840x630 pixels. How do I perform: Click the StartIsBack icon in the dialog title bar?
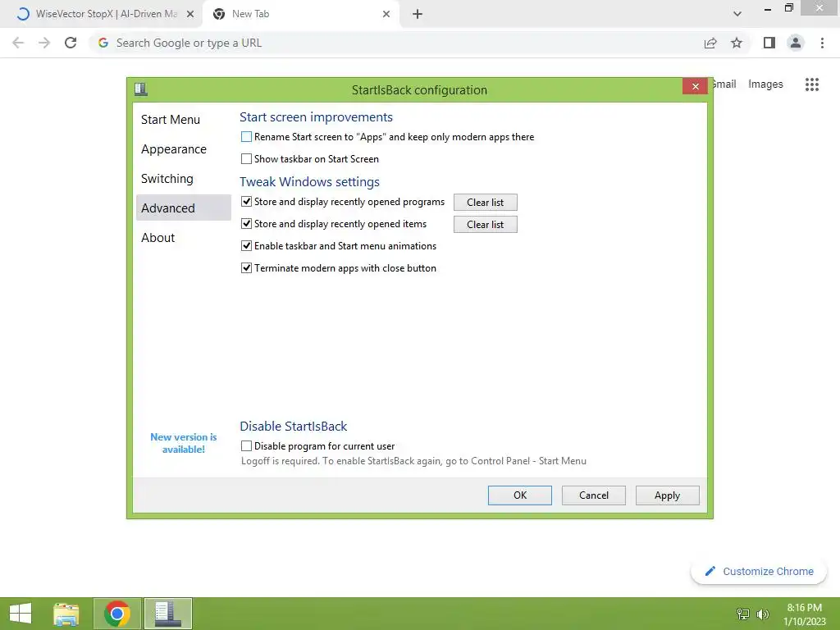pos(141,89)
